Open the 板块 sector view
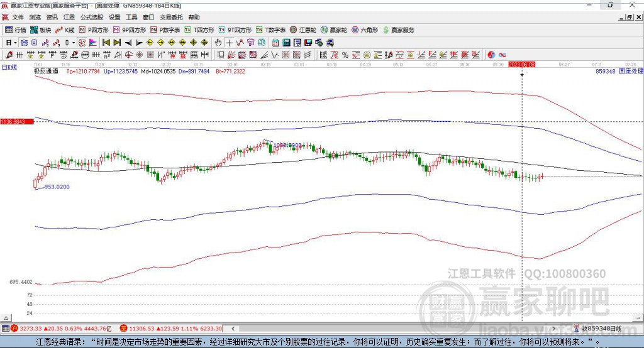This screenshot has height=348, width=644. pos(40,30)
